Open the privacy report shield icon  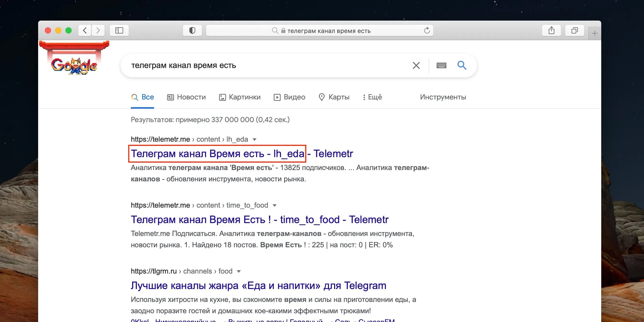coord(192,31)
